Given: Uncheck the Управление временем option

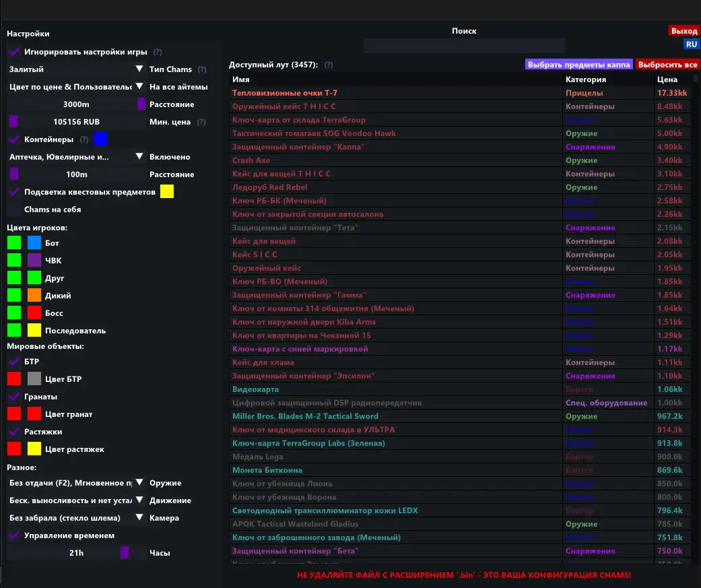Looking at the screenshot, I should (x=13, y=535).
